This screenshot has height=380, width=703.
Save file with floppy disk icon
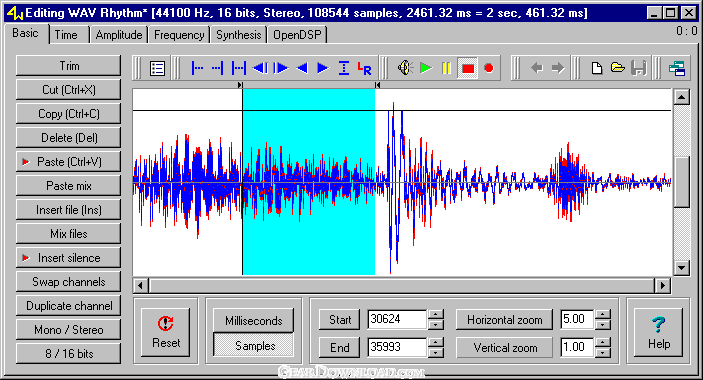pyautogui.click(x=638, y=68)
